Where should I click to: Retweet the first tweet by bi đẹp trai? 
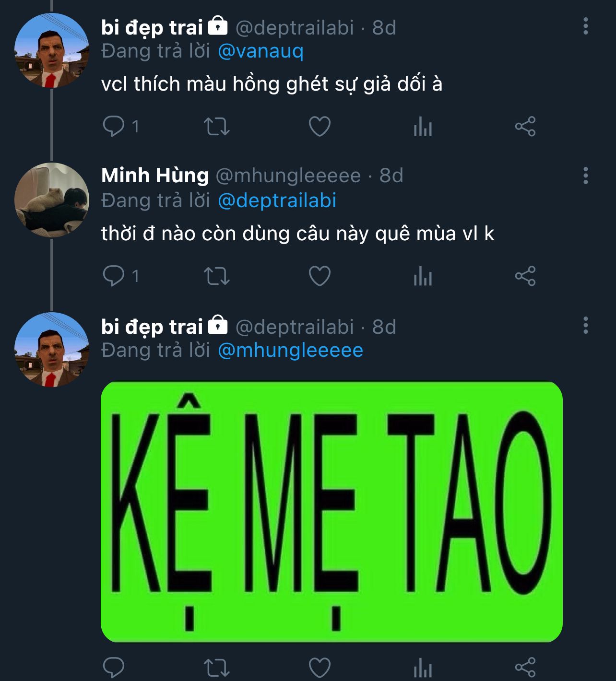217,127
